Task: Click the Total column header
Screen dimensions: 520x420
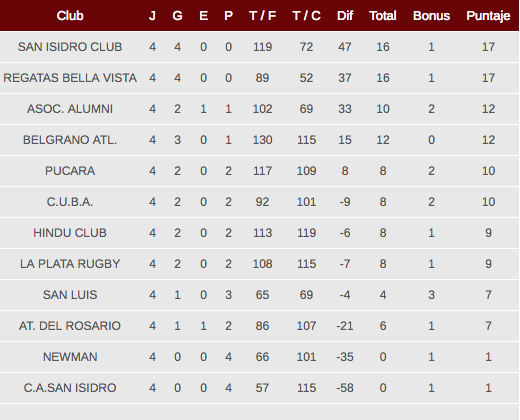Action: tap(383, 16)
